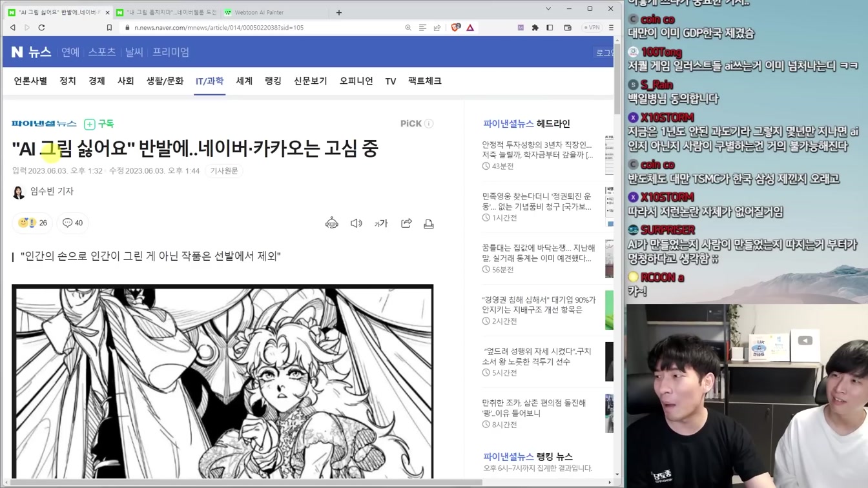Click the zoom magnifier icon in address bar

[408, 28]
